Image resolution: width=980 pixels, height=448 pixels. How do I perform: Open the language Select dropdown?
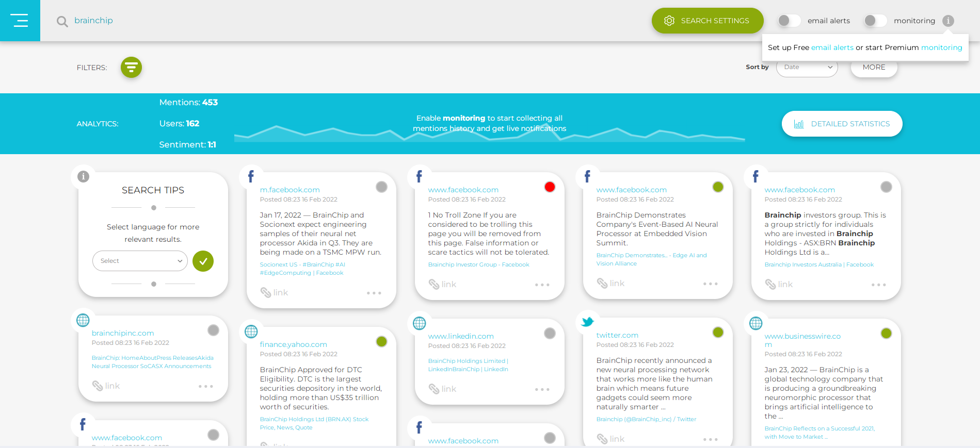click(140, 261)
